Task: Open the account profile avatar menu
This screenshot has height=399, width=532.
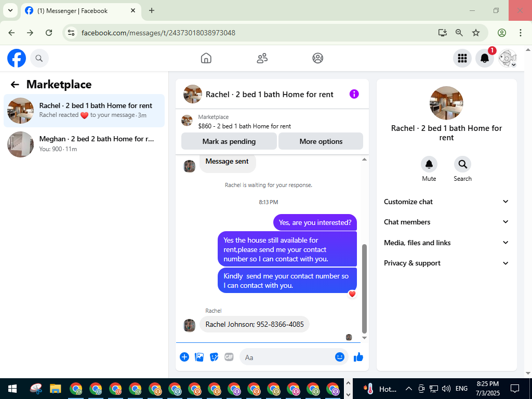Action: click(507, 58)
